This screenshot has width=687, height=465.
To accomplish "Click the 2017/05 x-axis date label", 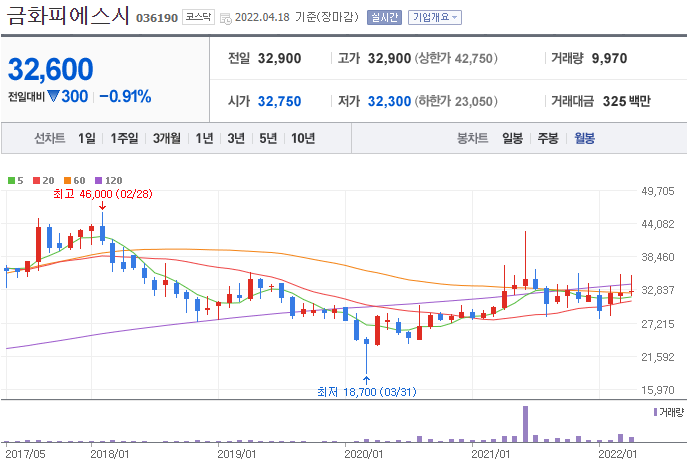I will click(x=25, y=454).
